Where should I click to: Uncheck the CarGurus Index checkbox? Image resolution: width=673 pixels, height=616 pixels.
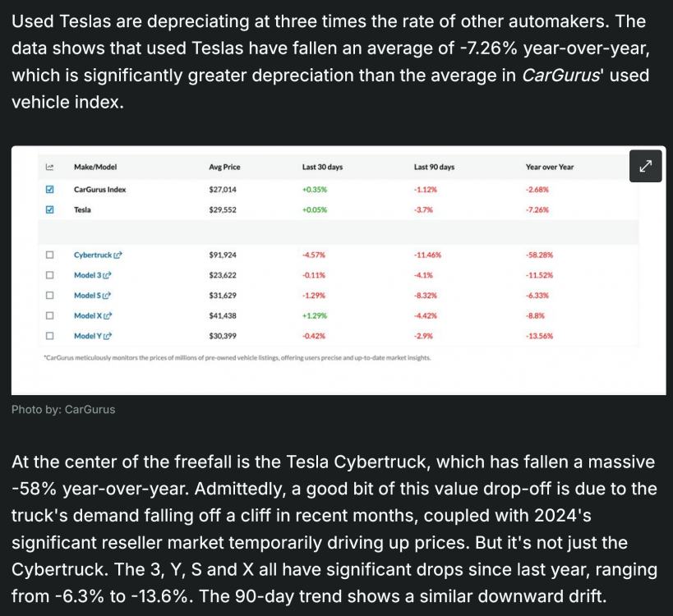pyautogui.click(x=49, y=190)
